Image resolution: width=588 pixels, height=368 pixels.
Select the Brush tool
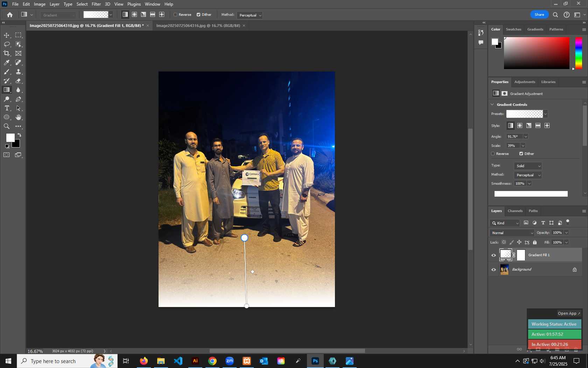(7, 71)
